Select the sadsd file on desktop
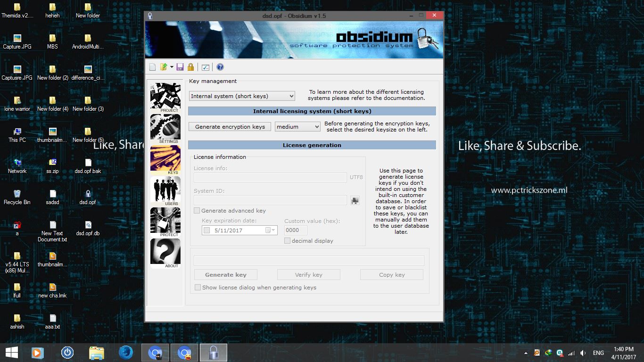This screenshot has height=362, width=644. pyautogui.click(x=52, y=197)
